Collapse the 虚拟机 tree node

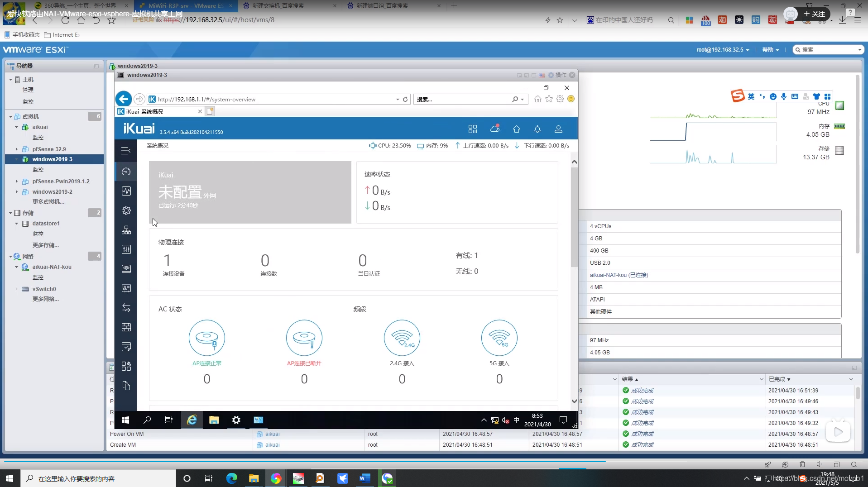pyautogui.click(x=10, y=117)
